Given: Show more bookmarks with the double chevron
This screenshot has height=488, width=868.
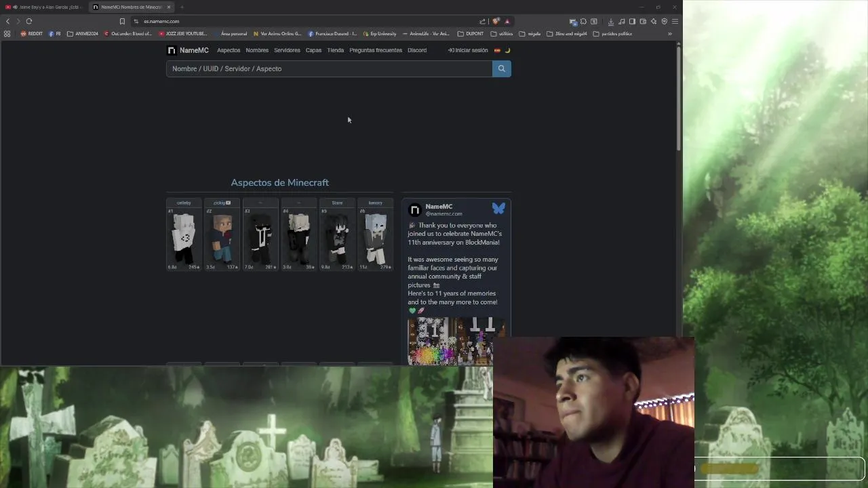Looking at the screenshot, I should click(669, 33).
